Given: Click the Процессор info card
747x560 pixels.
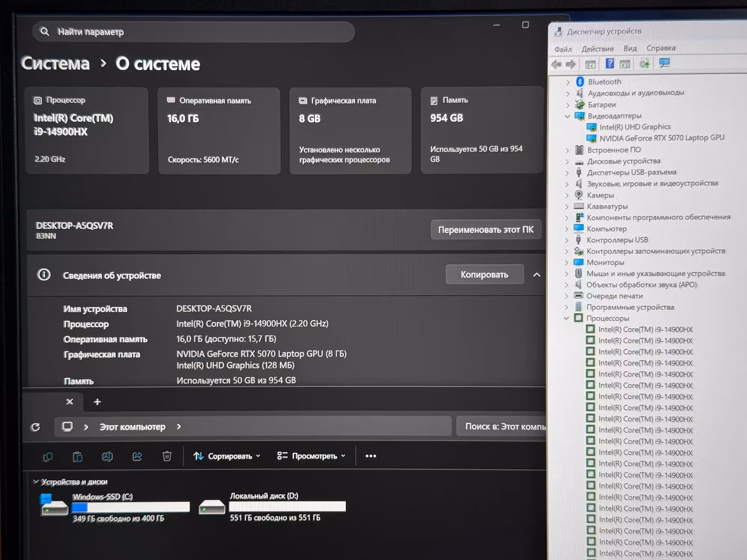Looking at the screenshot, I should (87, 131).
